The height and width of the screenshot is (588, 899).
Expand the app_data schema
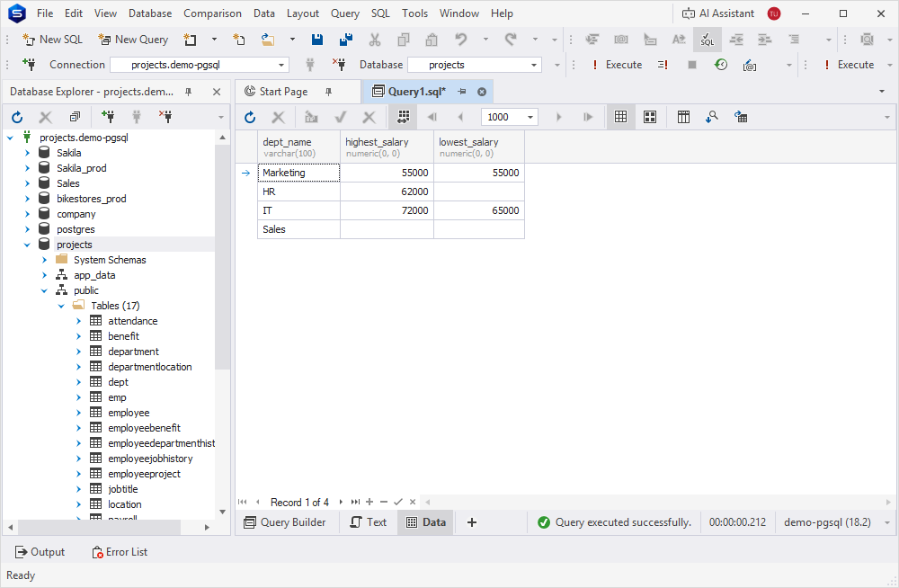pos(44,275)
